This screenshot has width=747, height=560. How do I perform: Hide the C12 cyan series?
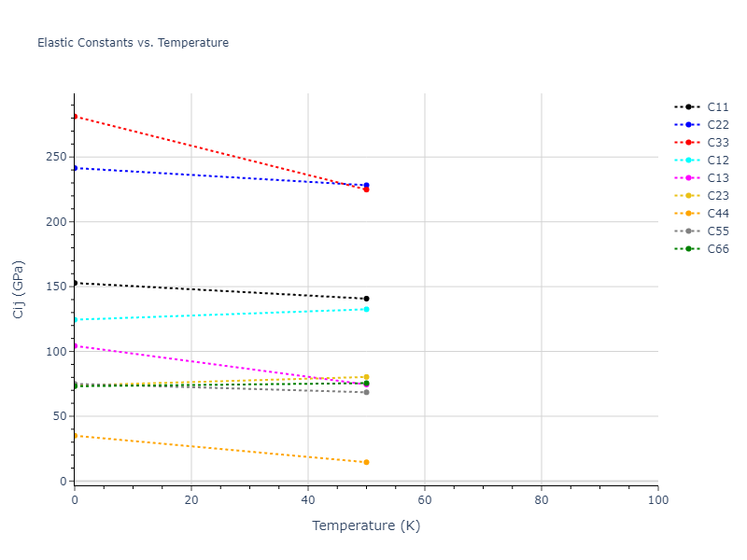point(717,161)
